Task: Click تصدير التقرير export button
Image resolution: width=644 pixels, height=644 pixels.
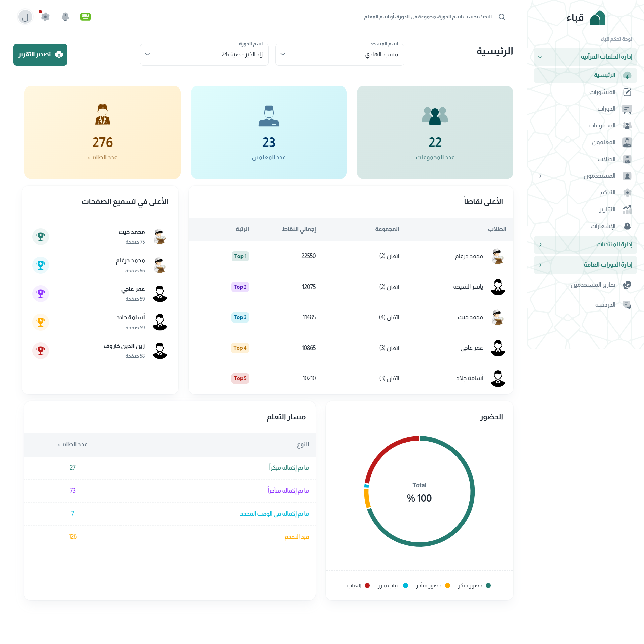Action: (x=40, y=55)
